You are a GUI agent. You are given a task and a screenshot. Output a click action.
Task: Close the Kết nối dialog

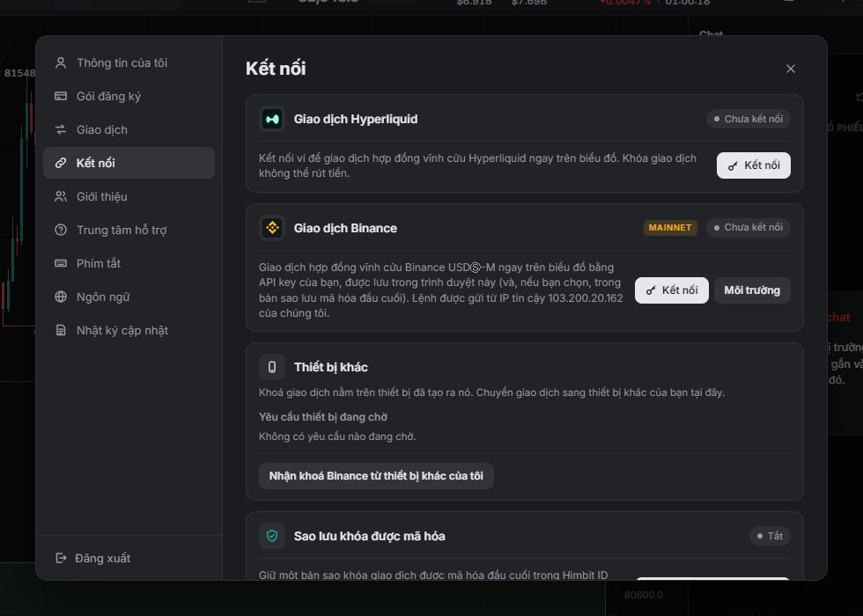[x=791, y=69]
